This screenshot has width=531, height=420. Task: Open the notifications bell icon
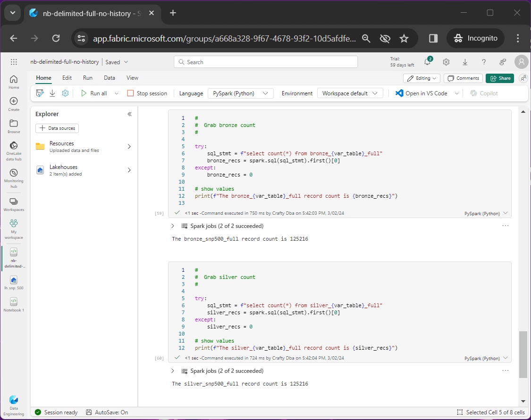[x=428, y=62]
